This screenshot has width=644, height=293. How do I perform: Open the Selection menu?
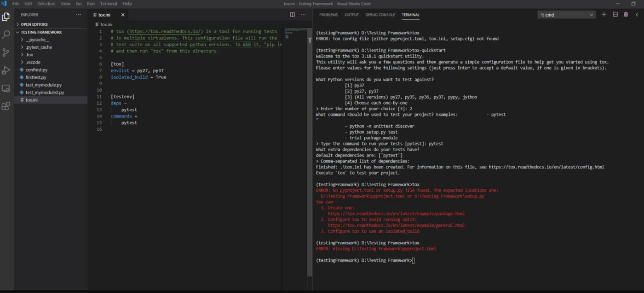46,3
